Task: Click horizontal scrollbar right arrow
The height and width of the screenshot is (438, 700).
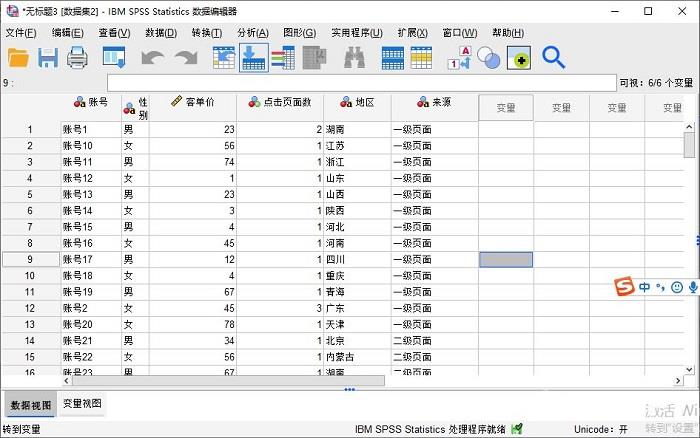Action: pyautogui.click(x=678, y=381)
